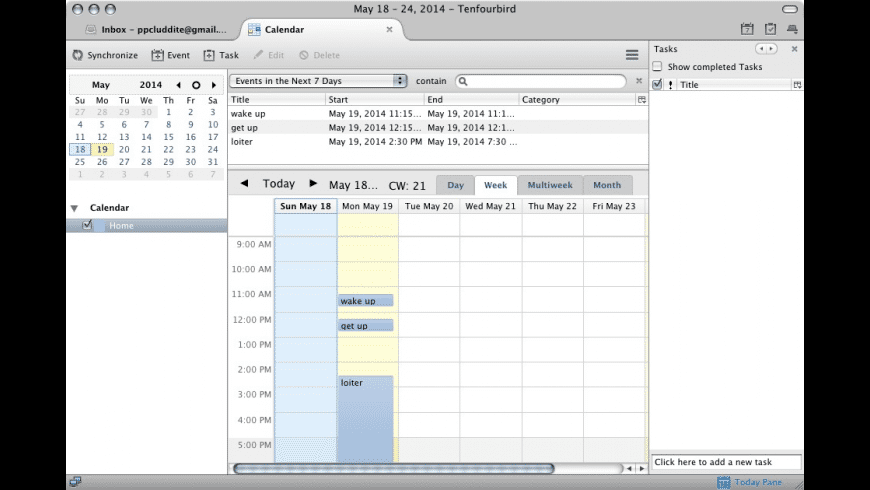Click the chat icon in title bar
The height and width of the screenshot is (490, 870).
(x=792, y=29)
